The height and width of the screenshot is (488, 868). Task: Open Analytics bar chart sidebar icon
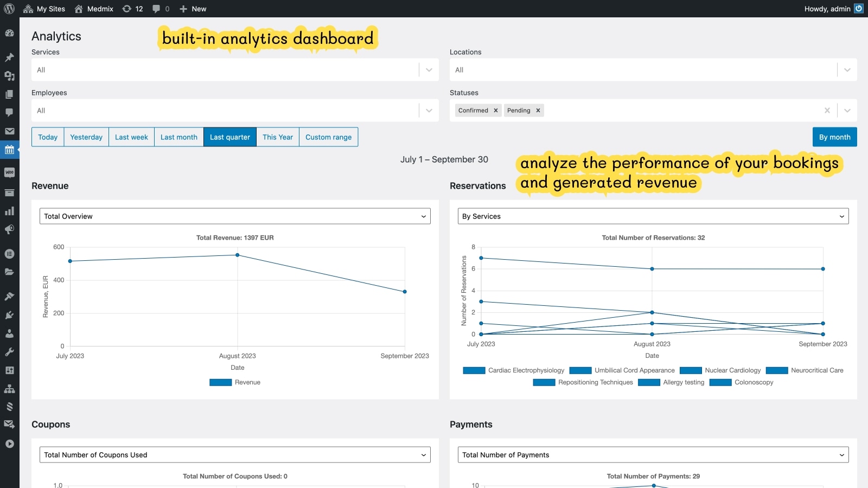(x=9, y=211)
